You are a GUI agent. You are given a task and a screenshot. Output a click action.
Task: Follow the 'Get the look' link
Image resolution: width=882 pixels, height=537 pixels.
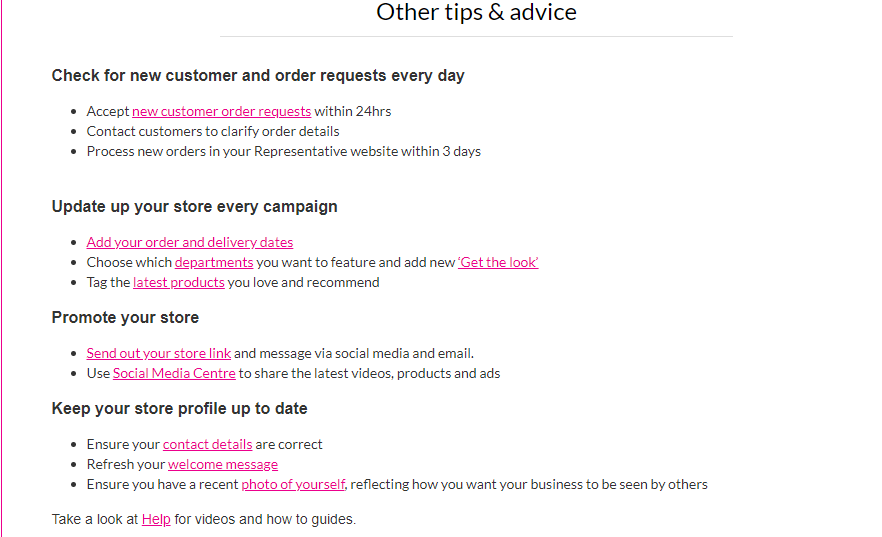tap(498, 263)
